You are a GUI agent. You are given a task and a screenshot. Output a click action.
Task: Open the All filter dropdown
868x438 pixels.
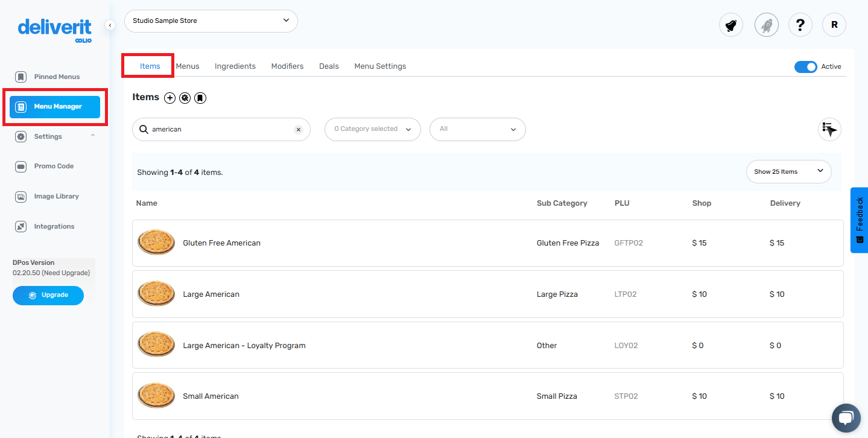[478, 129]
